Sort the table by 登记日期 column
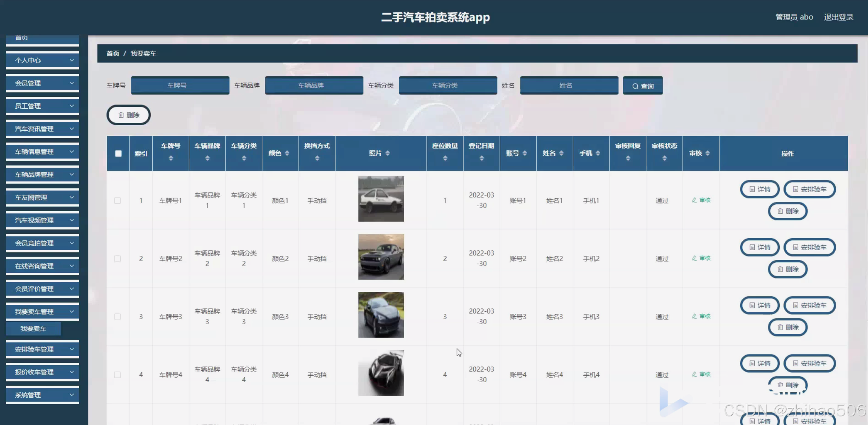Screen dimensions: 868x425 pyautogui.click(x=481, y=158)
